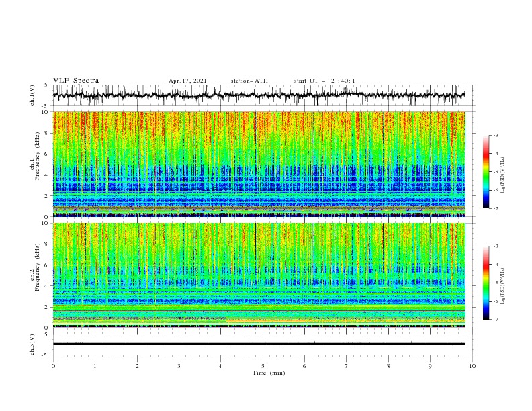Select the date text "Apr. 17, 2021"

pos(187,81)
